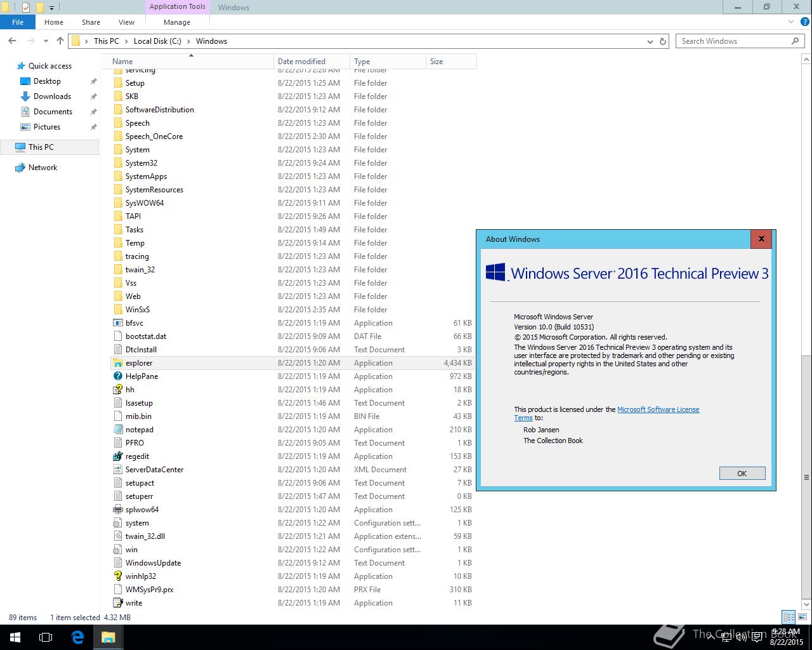Open recent locations dropdown arrow
The height and width of the screenshot is (650, 812).
pos(46,41)
